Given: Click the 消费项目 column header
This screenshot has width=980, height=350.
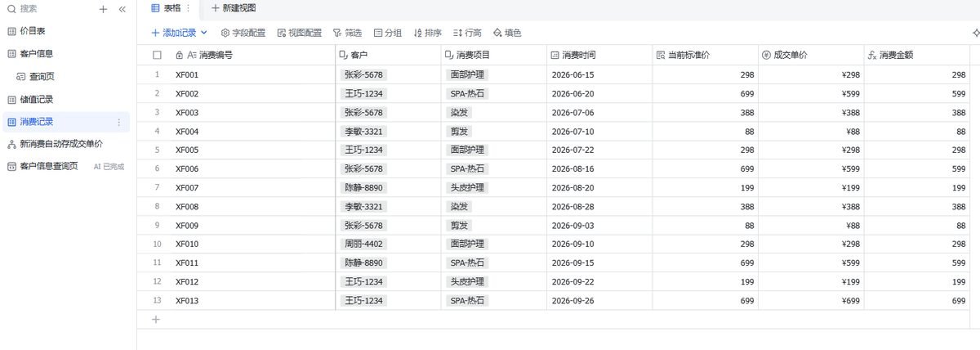Looking at the screenshot, I should pyautogui.click(x=493, y=55).
